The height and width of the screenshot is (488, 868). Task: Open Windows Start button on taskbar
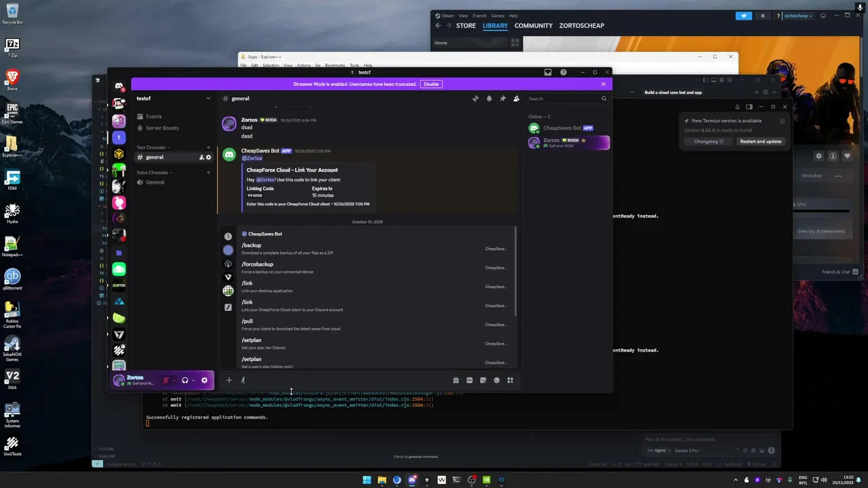[367, 480]
